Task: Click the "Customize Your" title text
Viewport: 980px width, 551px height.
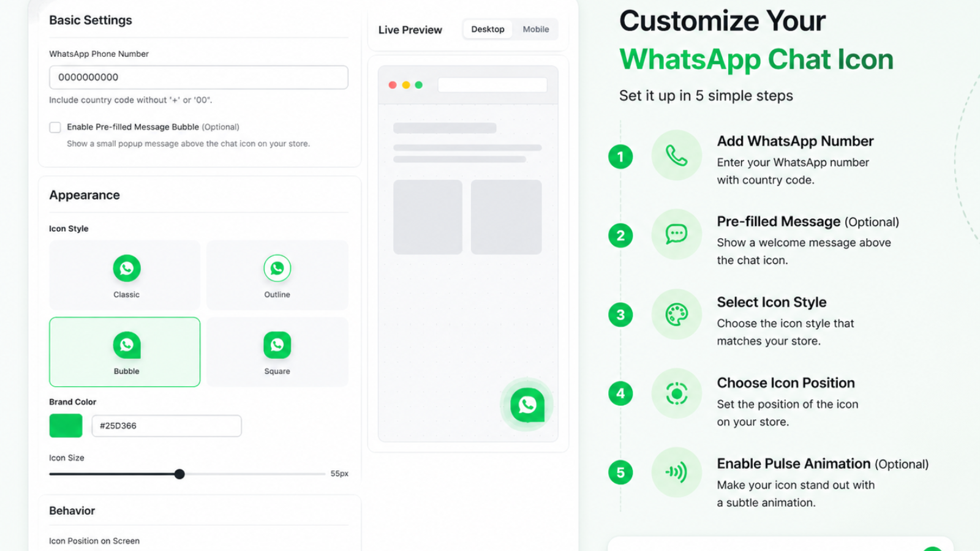Action: pyautogui.click(x=722, y=21)
